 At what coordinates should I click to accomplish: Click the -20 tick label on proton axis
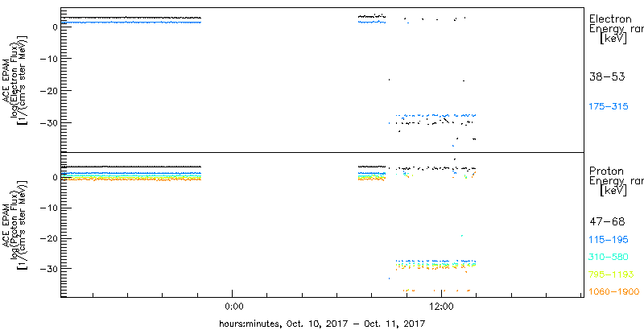(x=48, y=238)
